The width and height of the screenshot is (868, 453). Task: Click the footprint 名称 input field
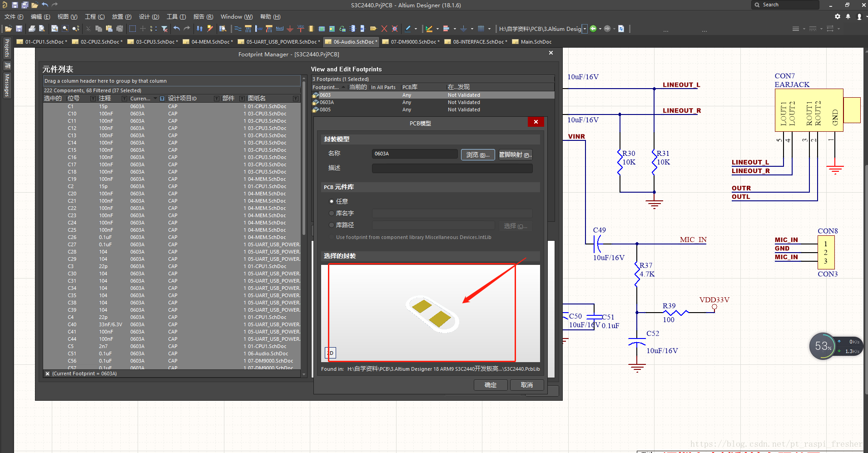415,154
